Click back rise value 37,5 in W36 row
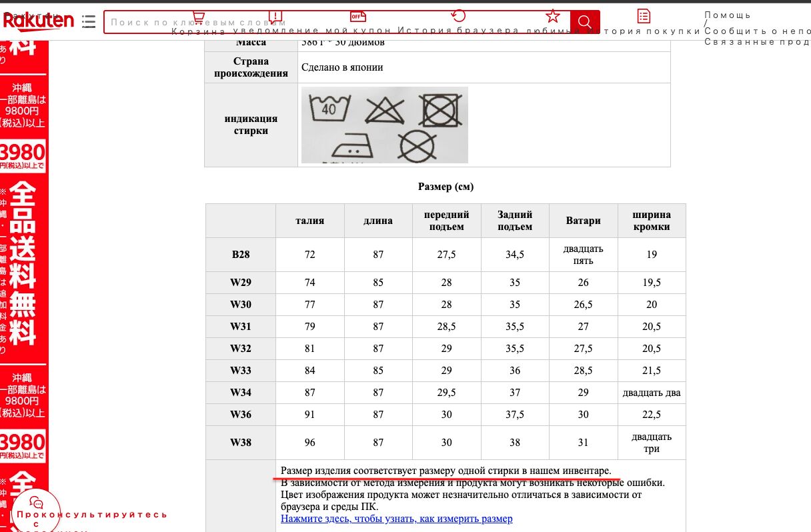The height and width of the screenshot is (532, 811). click(x=515, y=415)
